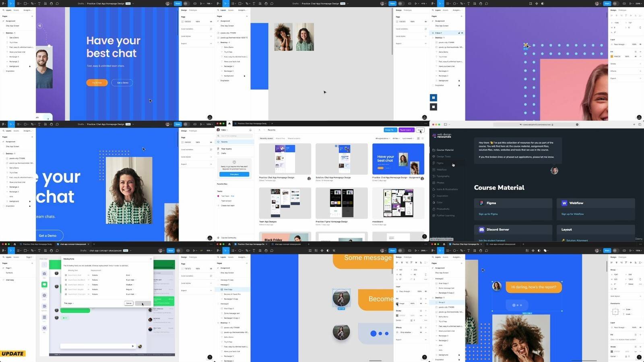Switch to grid view in Figma file browser
Viewport: 644px width, 362px height.
[418, 139]
